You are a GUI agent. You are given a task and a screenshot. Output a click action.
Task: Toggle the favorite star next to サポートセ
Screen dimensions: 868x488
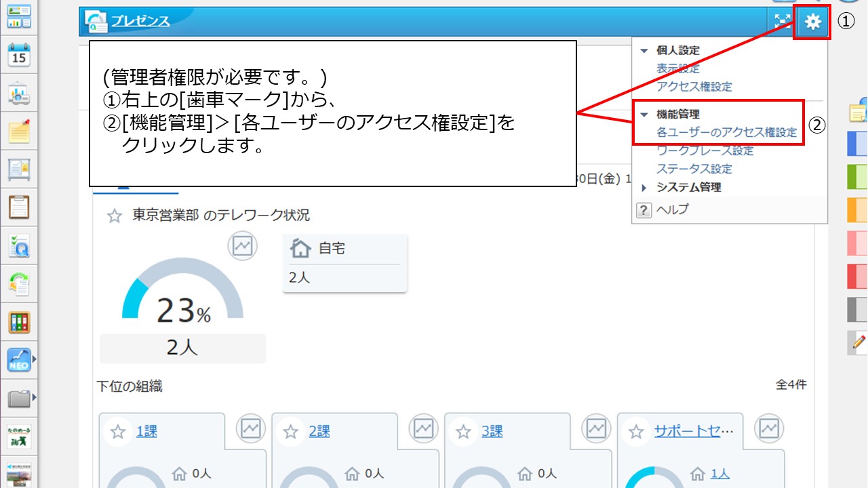pos(635,430)
